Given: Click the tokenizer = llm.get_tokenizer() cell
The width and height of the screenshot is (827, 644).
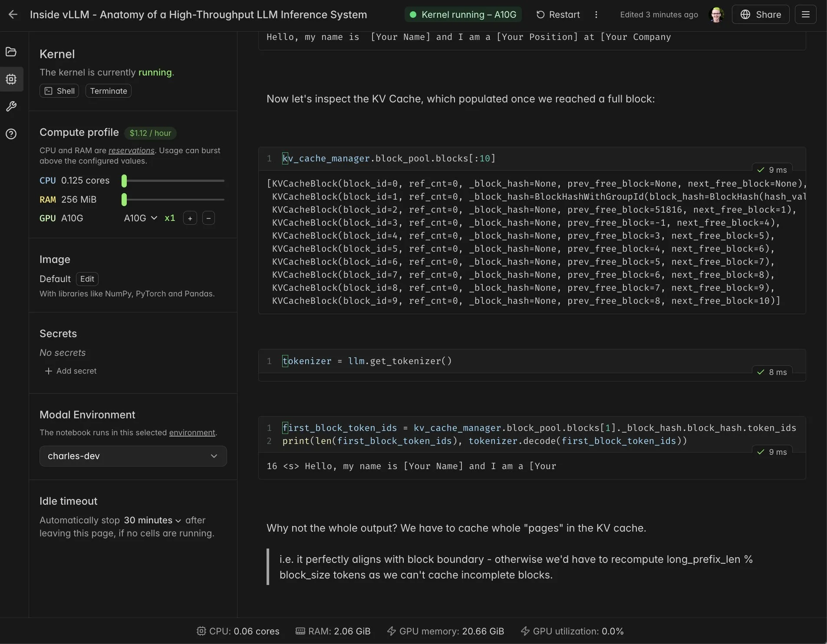Looking at the screenshot, I should (x=532, y=361).
